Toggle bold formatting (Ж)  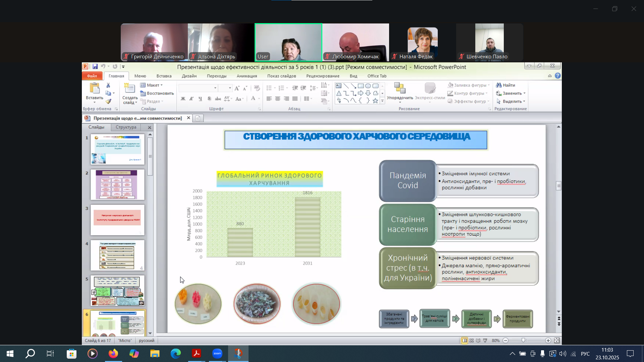tap(183, 99)
